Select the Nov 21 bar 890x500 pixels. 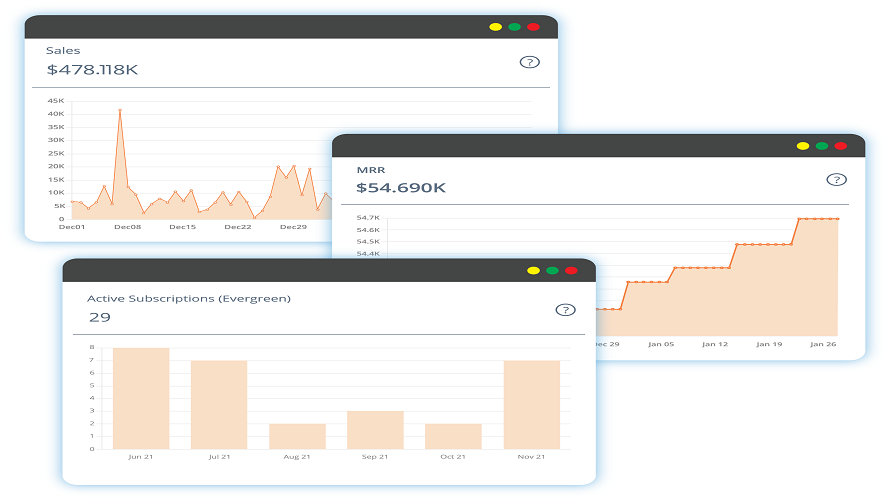tap(532, 405)
